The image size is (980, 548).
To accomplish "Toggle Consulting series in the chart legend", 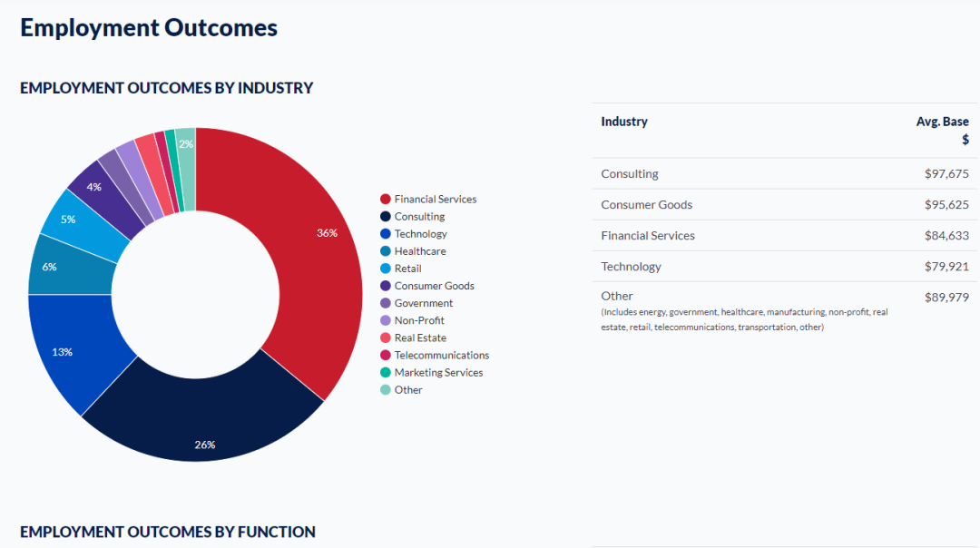I will point(419,217).
